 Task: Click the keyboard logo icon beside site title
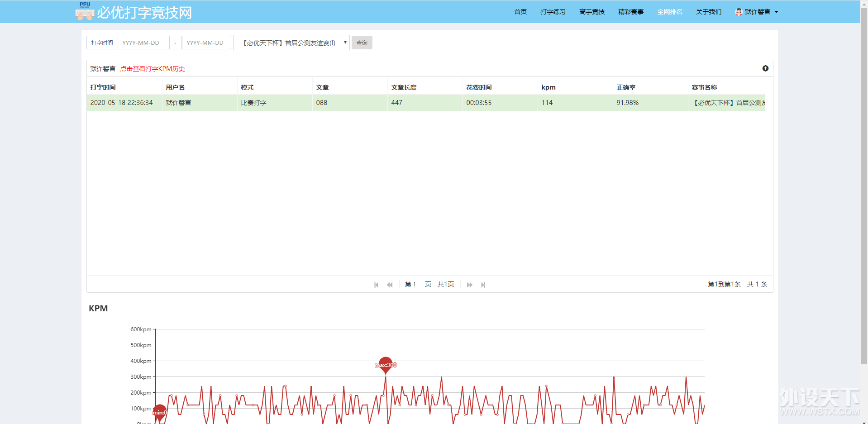tap(85, 11)
